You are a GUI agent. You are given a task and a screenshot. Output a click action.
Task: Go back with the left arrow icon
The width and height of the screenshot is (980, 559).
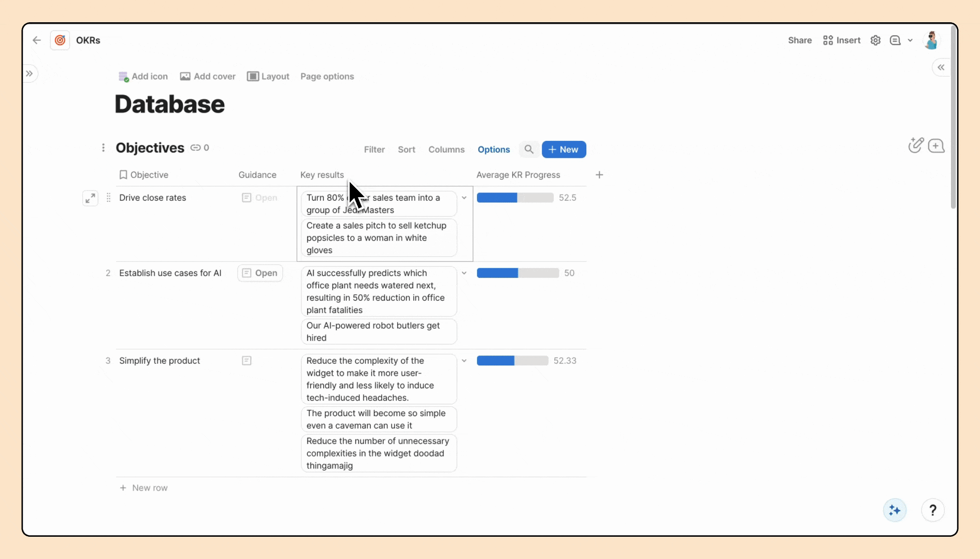tap(36, 40)
